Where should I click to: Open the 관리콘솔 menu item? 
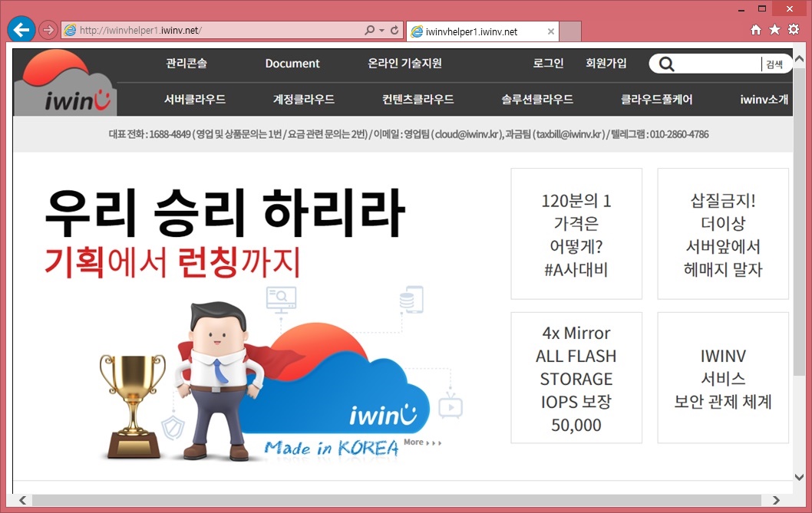(186, 63)
